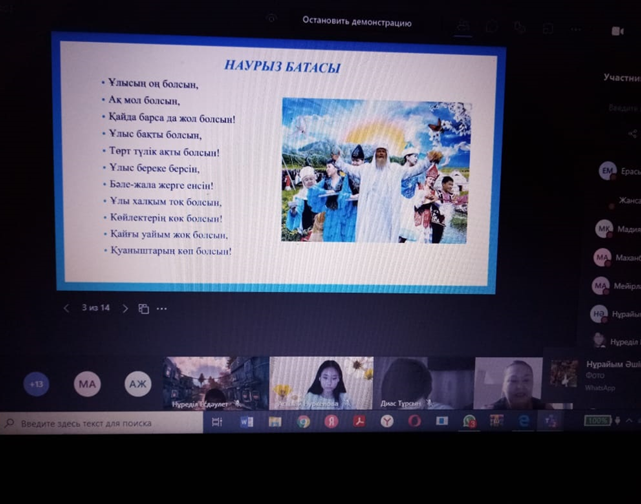Open Google Chrome from the taskbar
641x504 pixels.
pyautogui.click(x=303, y=422)
